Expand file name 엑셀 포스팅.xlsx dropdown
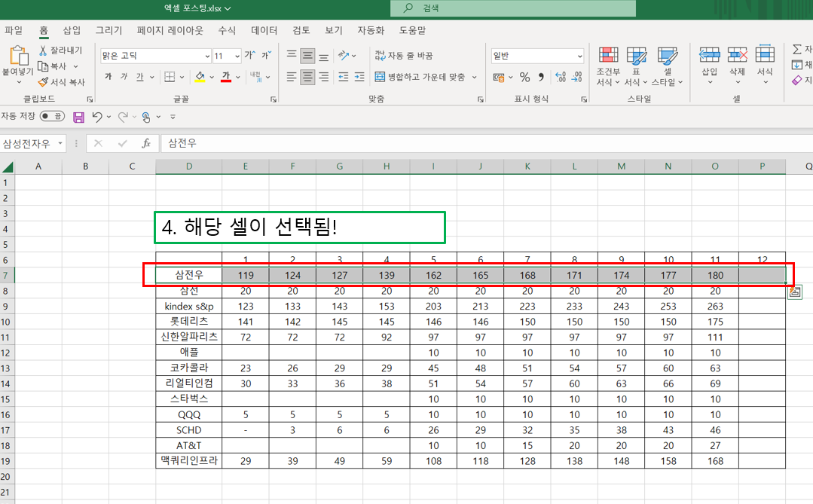The image size is (813, 504). (228, 8)
